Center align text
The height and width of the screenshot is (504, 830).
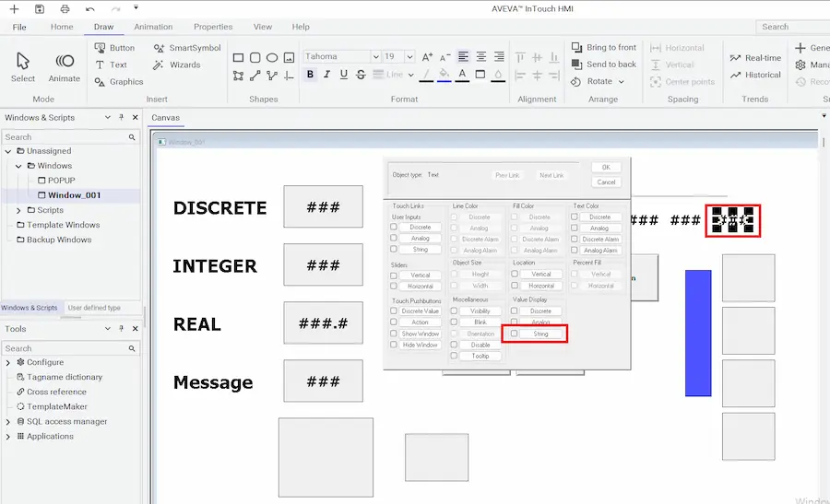pyautogui.click(x=481, y=56)
